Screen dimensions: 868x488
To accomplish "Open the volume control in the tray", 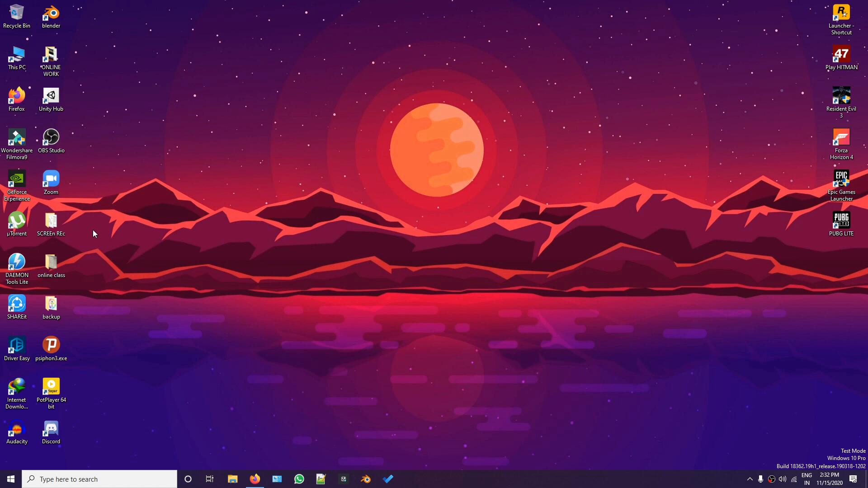I will pyautogui.click(x=783, y=479).
